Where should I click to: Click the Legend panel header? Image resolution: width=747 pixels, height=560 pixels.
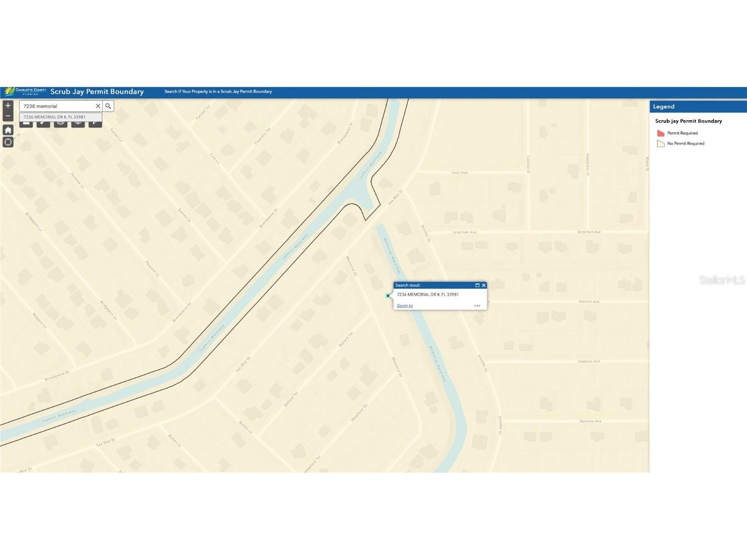664,106
